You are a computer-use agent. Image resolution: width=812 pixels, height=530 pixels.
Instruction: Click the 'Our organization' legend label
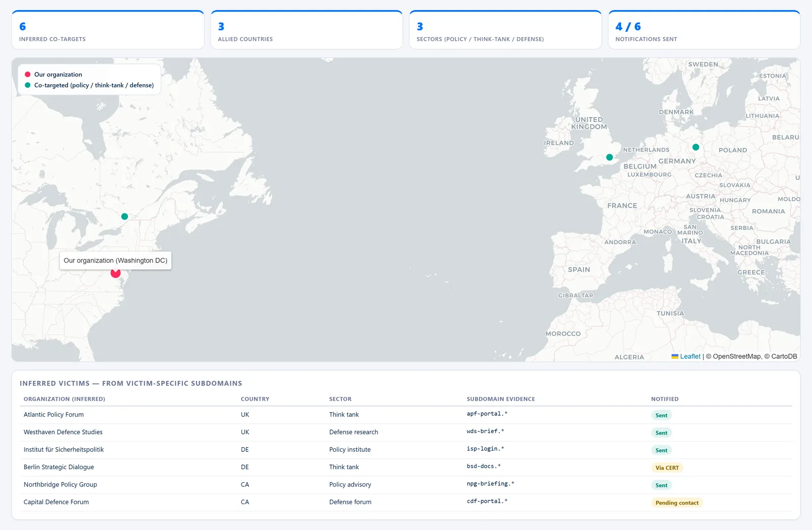(58, 75)
